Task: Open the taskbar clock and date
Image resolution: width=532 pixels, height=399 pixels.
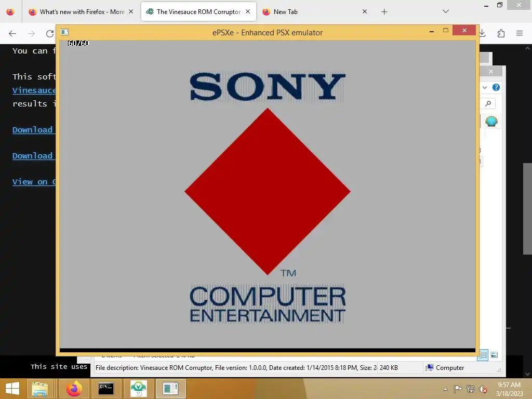Action: 509,389
